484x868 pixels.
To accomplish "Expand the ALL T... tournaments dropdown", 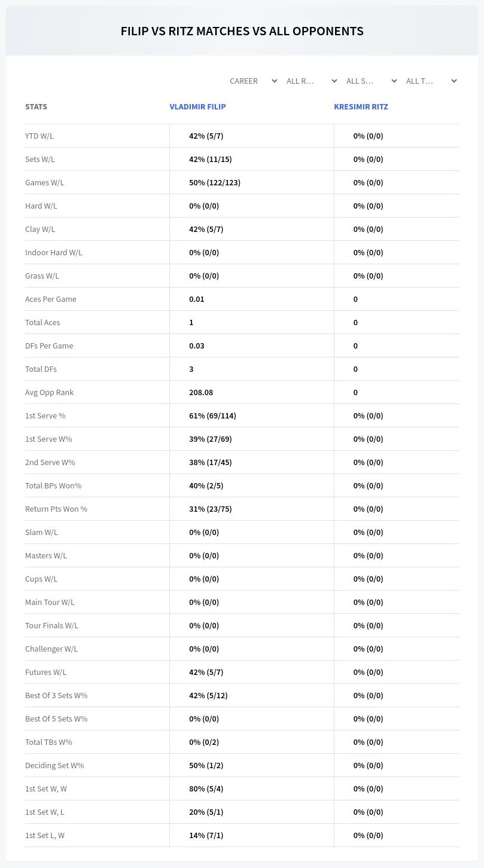I will pyautogui.click(x=430, y=81).
